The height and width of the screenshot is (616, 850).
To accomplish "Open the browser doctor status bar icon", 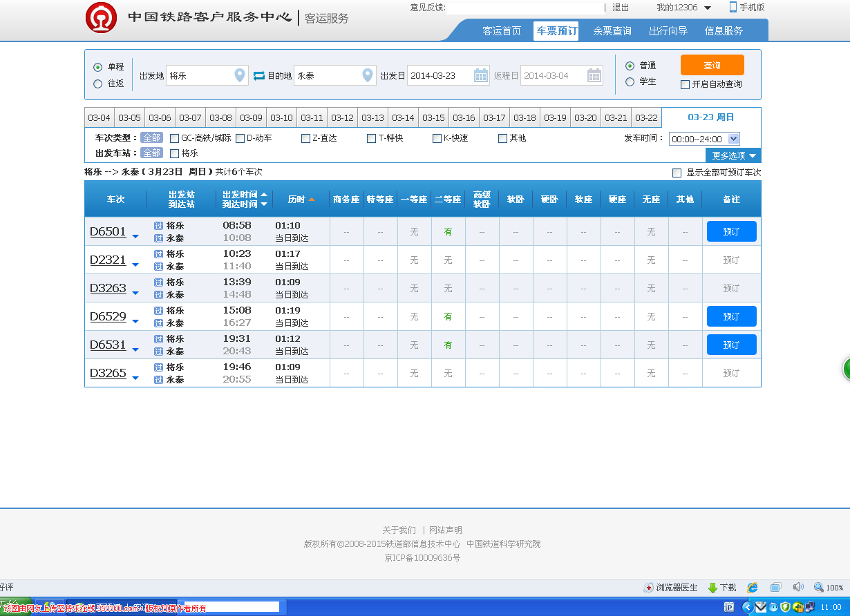I will (648, 588).
